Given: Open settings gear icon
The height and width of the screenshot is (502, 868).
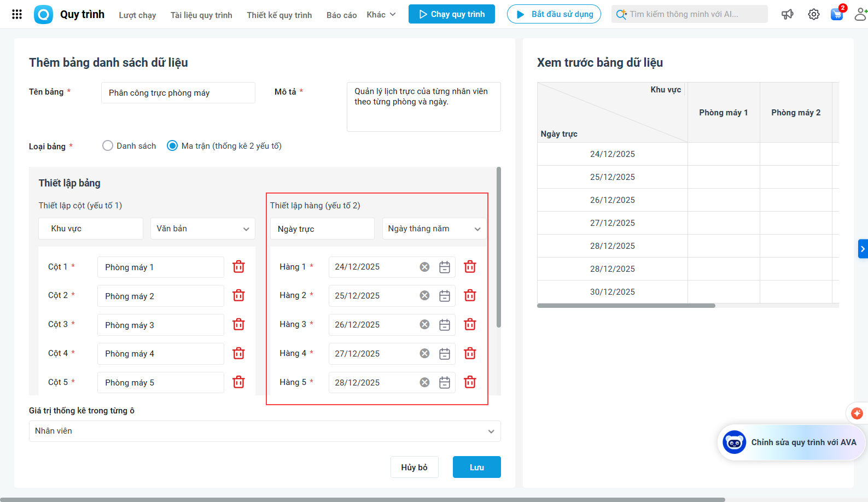Looking at the screenshot, I should point(813,14).
